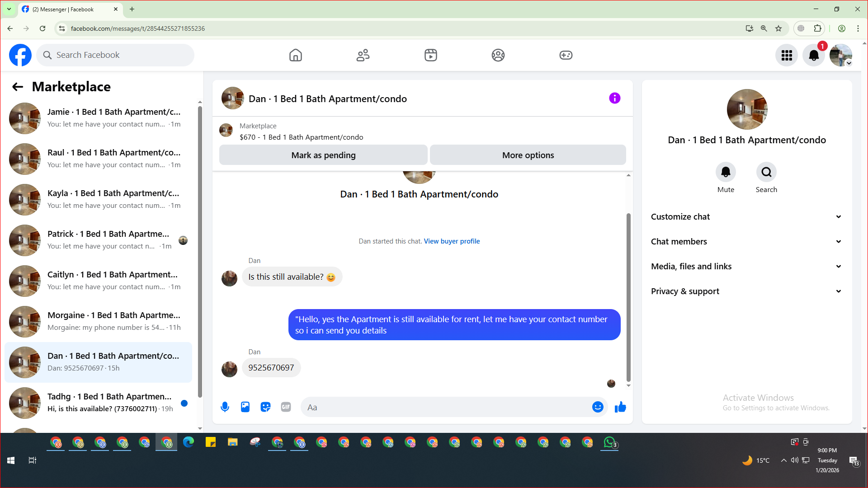Image resolution: width=868 pixels, height=488 pixels.
Task: View site information icon in address bar
Action: click(62, 28)
